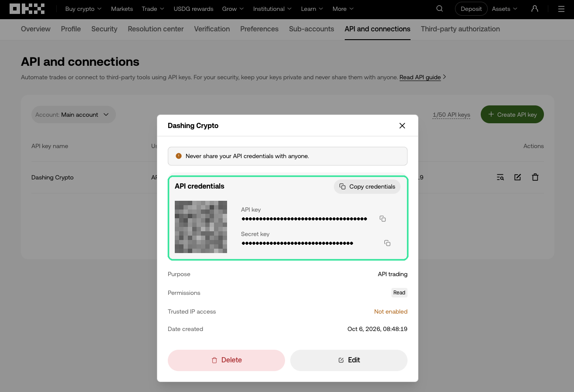Viewport: 574px width, 392px height.
Task: Expand the Grow menu
Action: click(x=233, y=9)
